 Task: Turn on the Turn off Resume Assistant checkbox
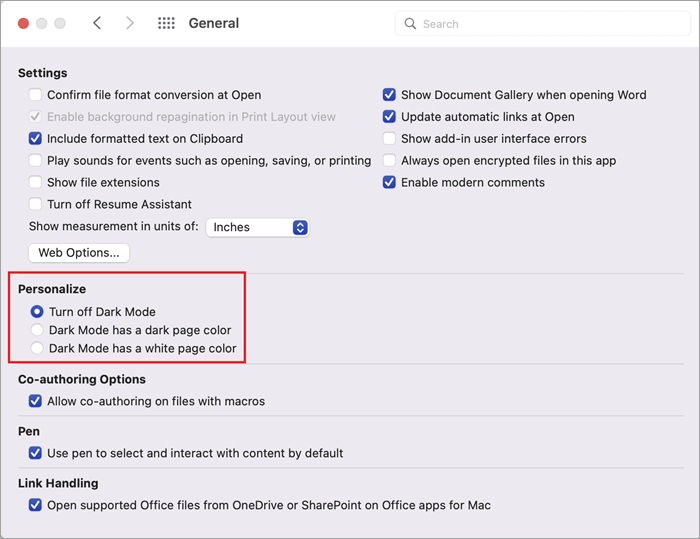[x=36, y=205]
